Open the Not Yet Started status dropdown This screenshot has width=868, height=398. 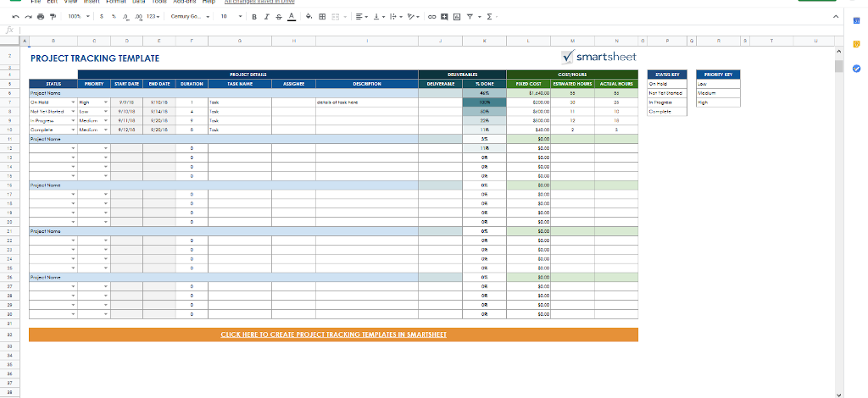pyautogui.click(x=73, y=112)
